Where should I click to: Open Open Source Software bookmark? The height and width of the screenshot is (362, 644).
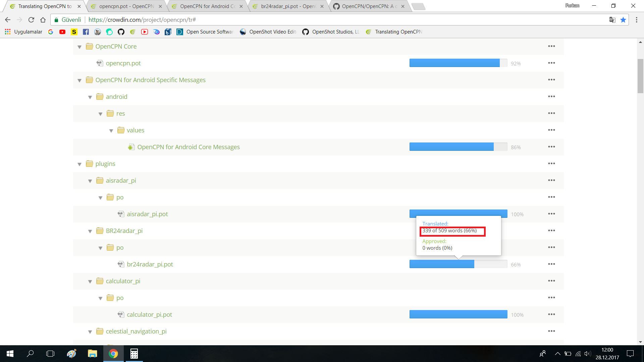(x=205, y=32)
